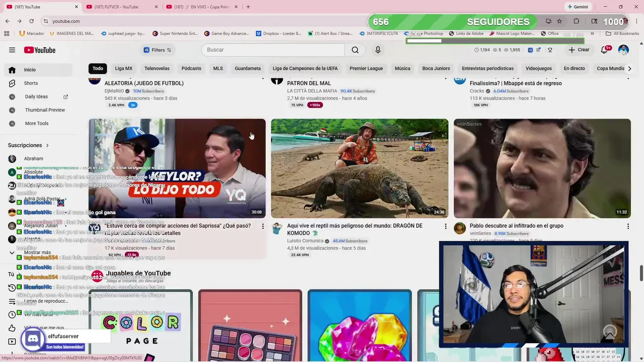The height and width of the screenshot is (362, 644).
Task: Open the Mascot Logo Maker bookmark
Action: coord(512,34)
